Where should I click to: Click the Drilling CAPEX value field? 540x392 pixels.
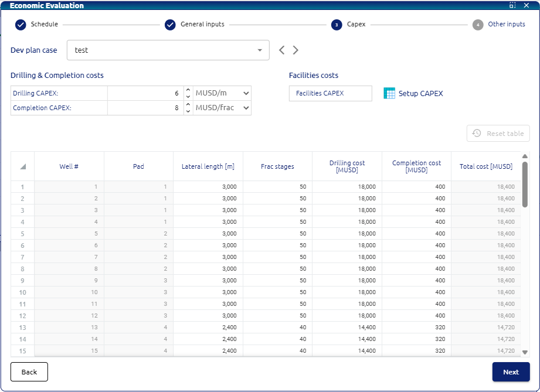tap(145, 93)
